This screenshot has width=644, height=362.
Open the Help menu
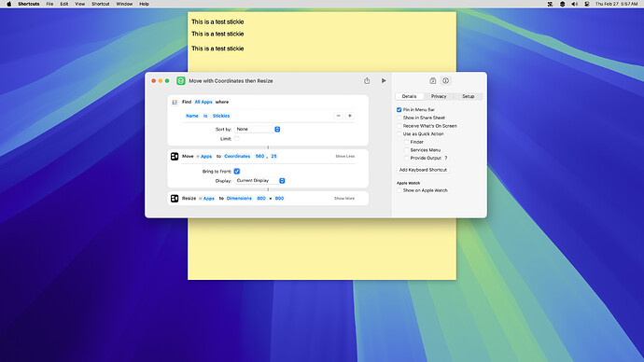click(144, 4)
